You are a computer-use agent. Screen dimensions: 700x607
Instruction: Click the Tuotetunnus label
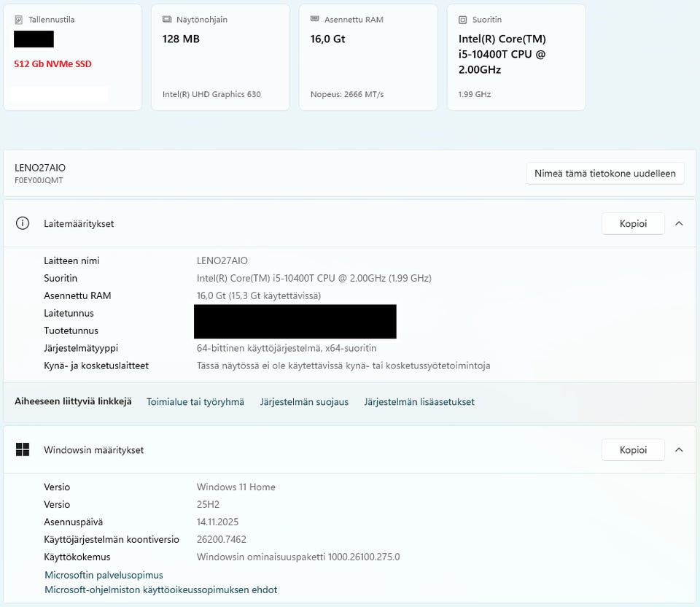point(71,330)
